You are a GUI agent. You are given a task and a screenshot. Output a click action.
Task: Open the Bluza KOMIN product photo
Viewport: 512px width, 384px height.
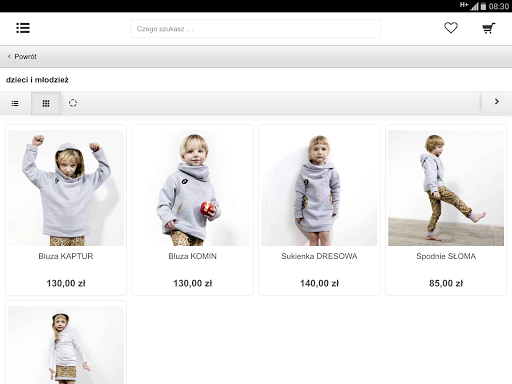[x=193, y=188]
